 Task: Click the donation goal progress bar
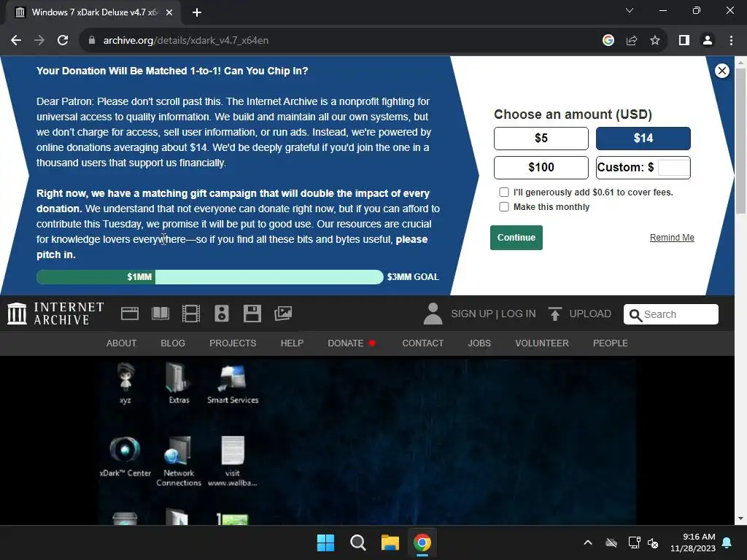(209, 277)
